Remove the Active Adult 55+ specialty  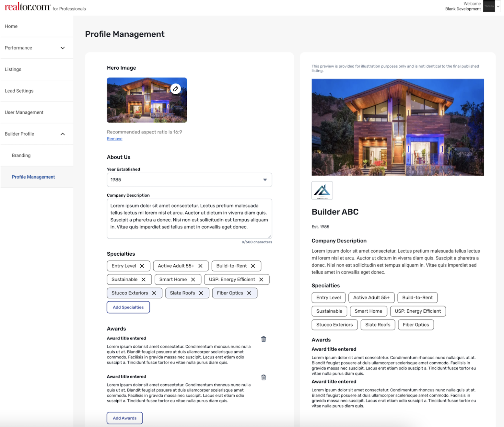coord(201,266)
